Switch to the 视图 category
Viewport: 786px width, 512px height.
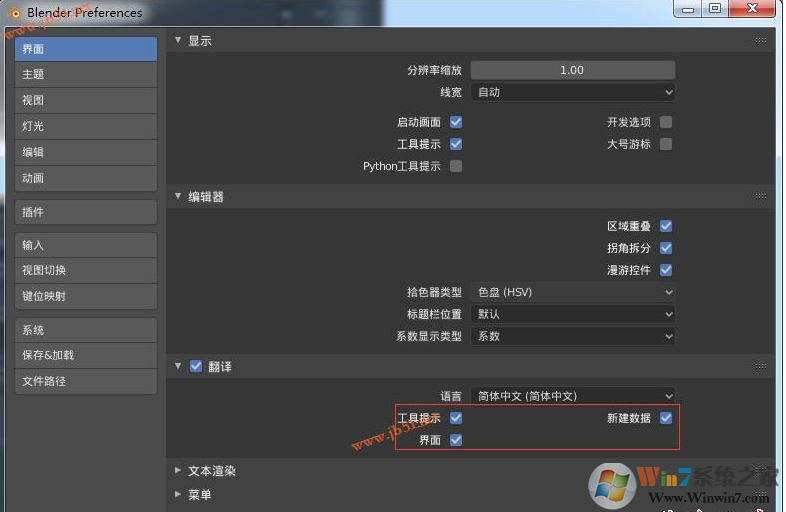tap(86, 100)
